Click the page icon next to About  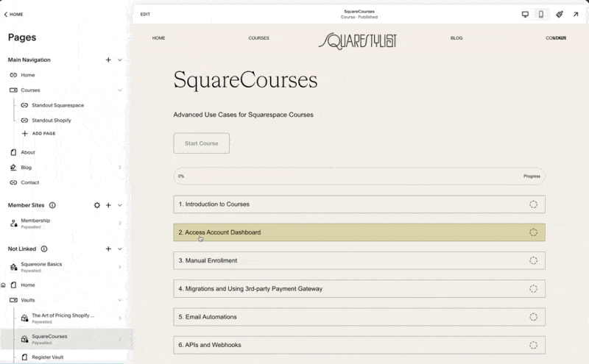tap(13, 152)
